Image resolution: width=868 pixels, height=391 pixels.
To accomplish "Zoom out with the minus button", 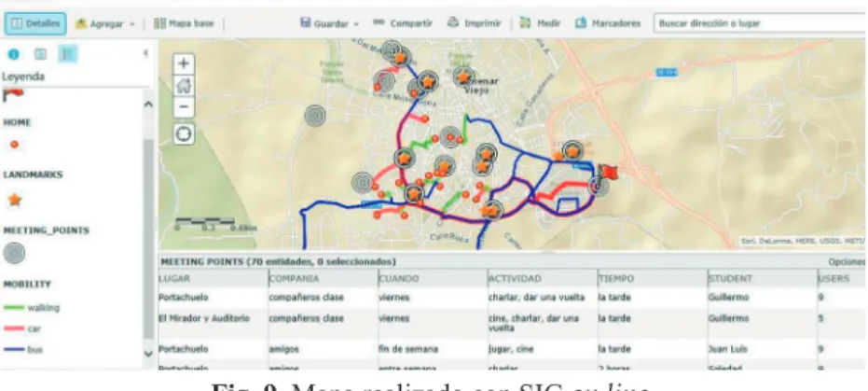I will 184,107.
